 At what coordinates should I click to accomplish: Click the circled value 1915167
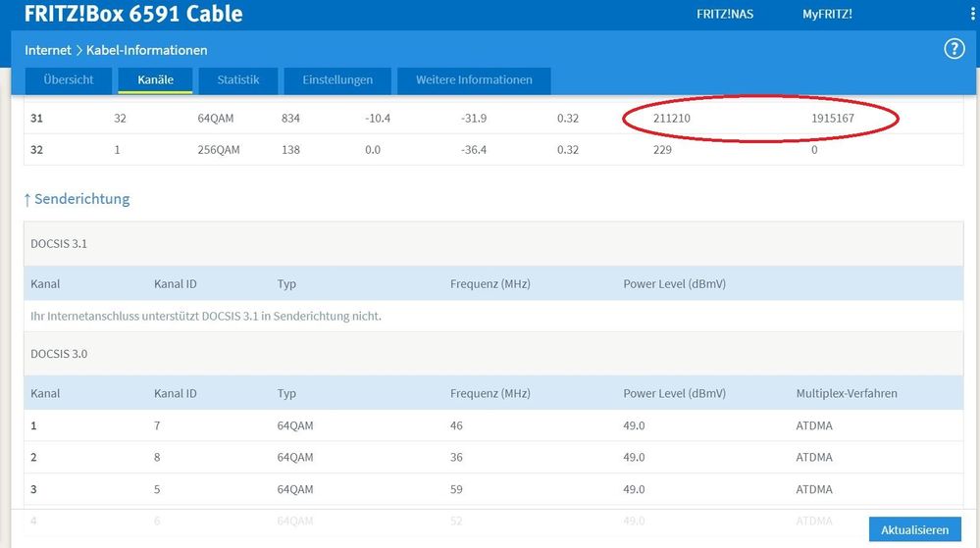[x=835, y=119]
